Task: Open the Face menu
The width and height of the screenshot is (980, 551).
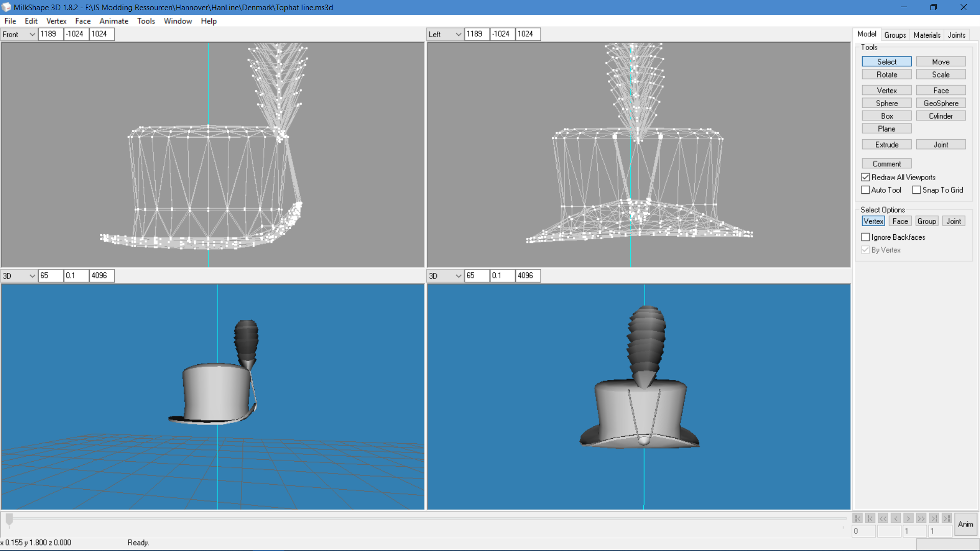Action: pos(83,21)
